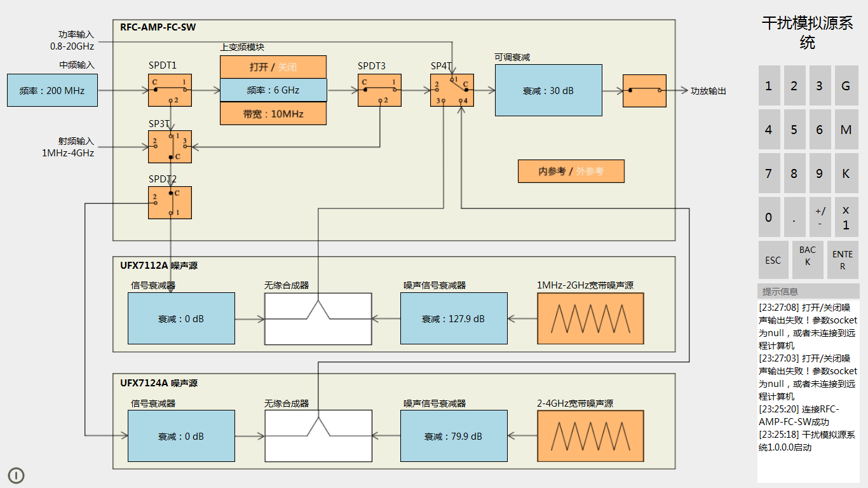Image resolution: width=868 pixels, height=488 pixels.
Task: Click the power icon at bottom left
Action: [x=16, y=475]
